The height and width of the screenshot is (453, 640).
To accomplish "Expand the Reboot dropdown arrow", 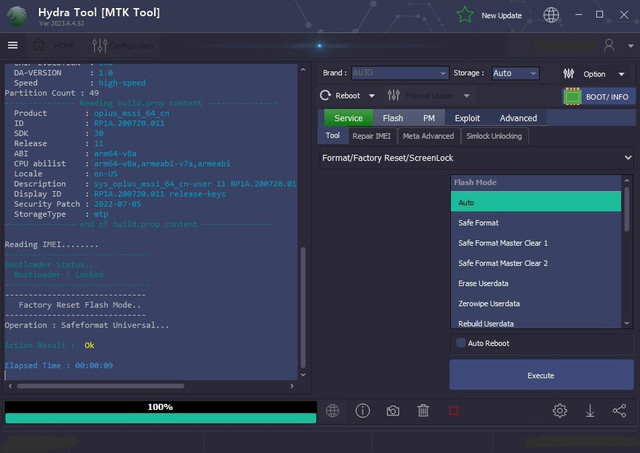I will [x=372, y=96].
